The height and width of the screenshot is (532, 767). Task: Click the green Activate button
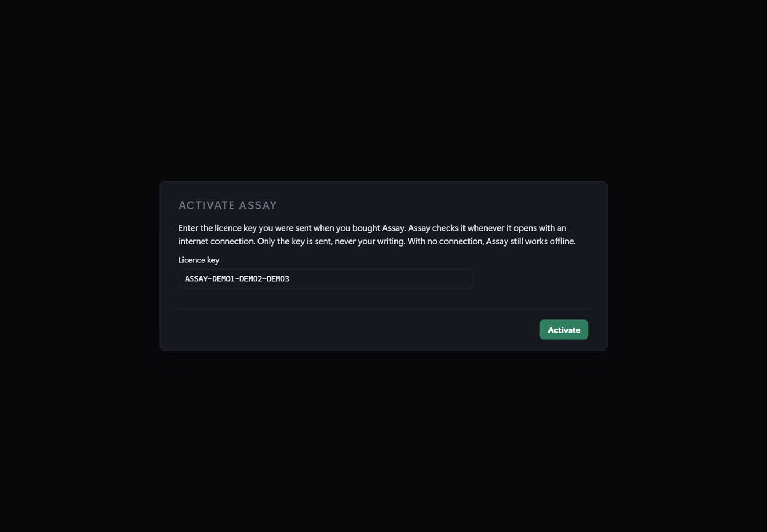[564, 329]
